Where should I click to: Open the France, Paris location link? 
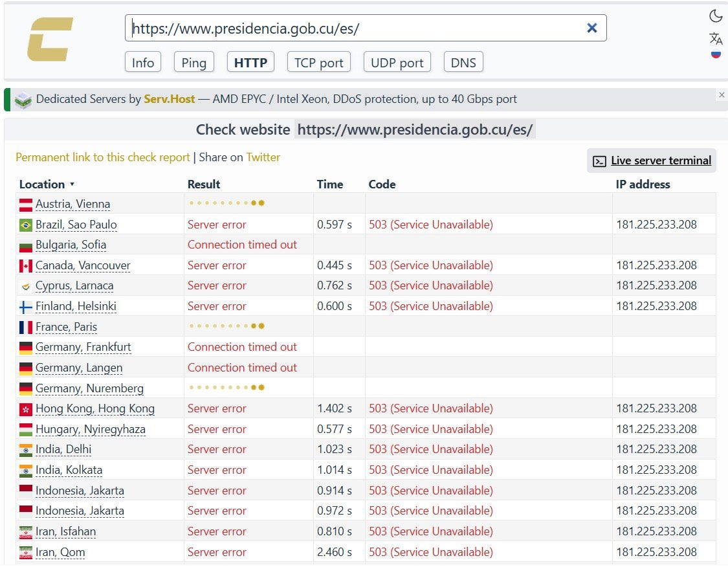click(x=67, y=327)
